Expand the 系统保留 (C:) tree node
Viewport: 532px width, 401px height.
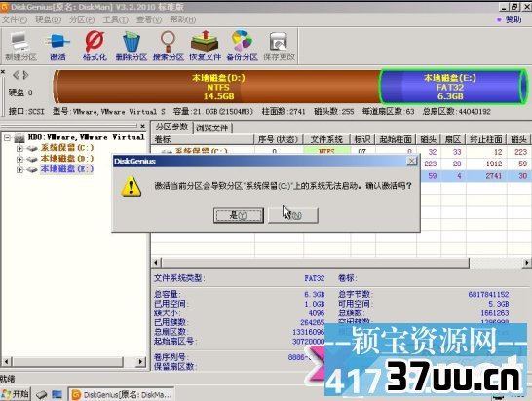[x=19, y=148]
